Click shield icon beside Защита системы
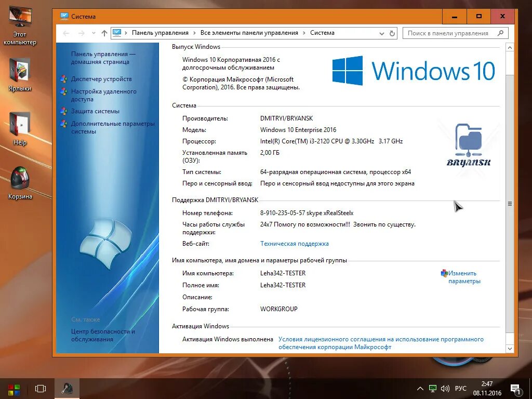The width and height of the screenshot is (532, 399). (x=64, y=111)
